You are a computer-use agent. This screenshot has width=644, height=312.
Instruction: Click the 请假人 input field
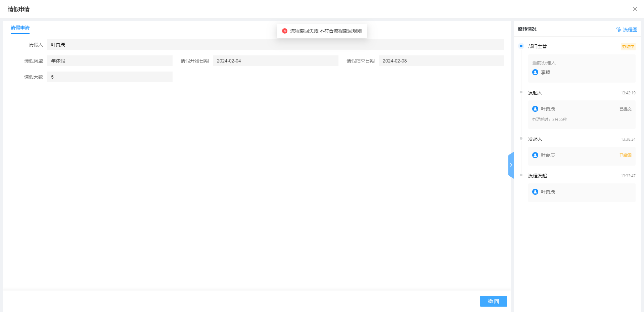[x=275, y=45]
